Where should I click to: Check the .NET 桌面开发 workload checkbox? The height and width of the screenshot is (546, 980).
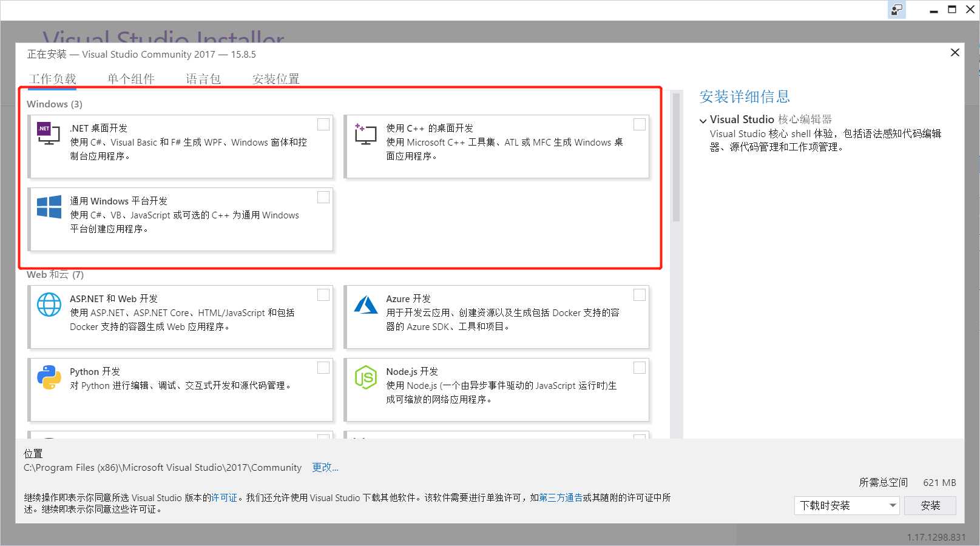[323, 124]
